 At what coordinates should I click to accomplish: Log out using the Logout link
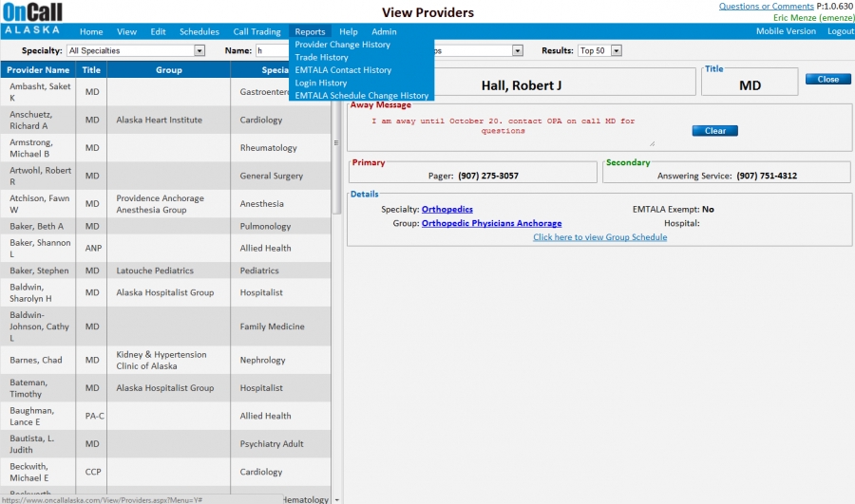840,31
